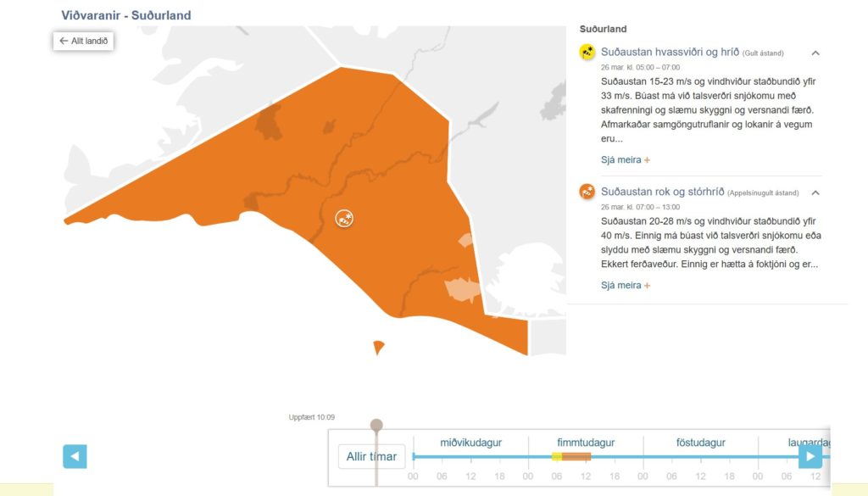Select the Allir tímar button

pos(371,456)
